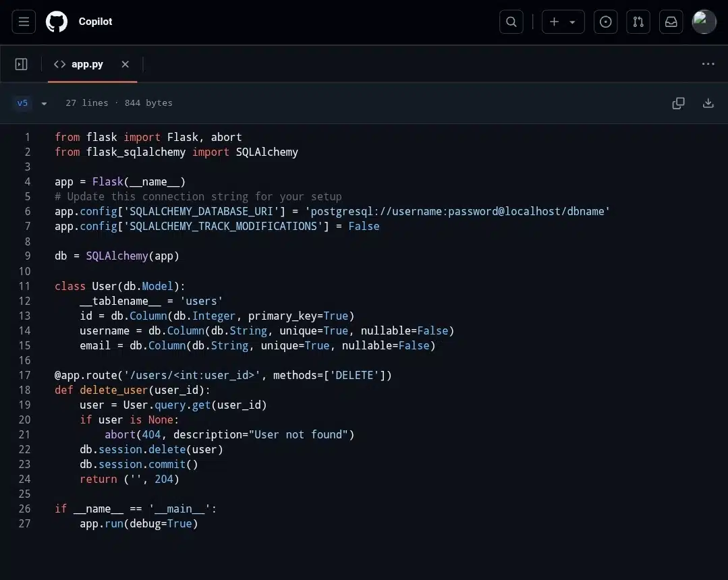
Task: Open the Pull requests icon
Action: (x=638, y=22)
